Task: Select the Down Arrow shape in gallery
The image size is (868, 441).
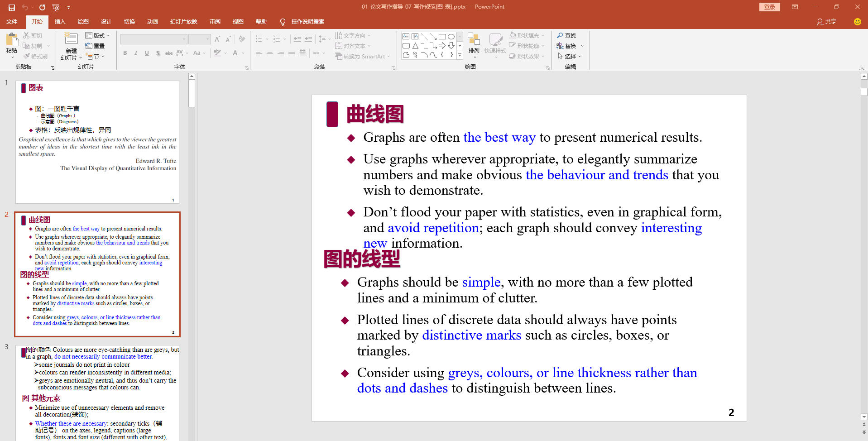Action: pos(451,46)
